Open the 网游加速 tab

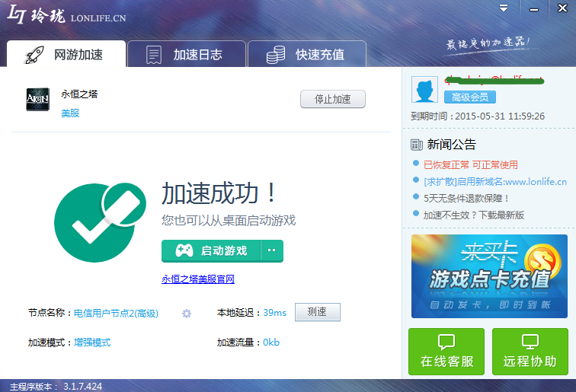coord(66,54)
